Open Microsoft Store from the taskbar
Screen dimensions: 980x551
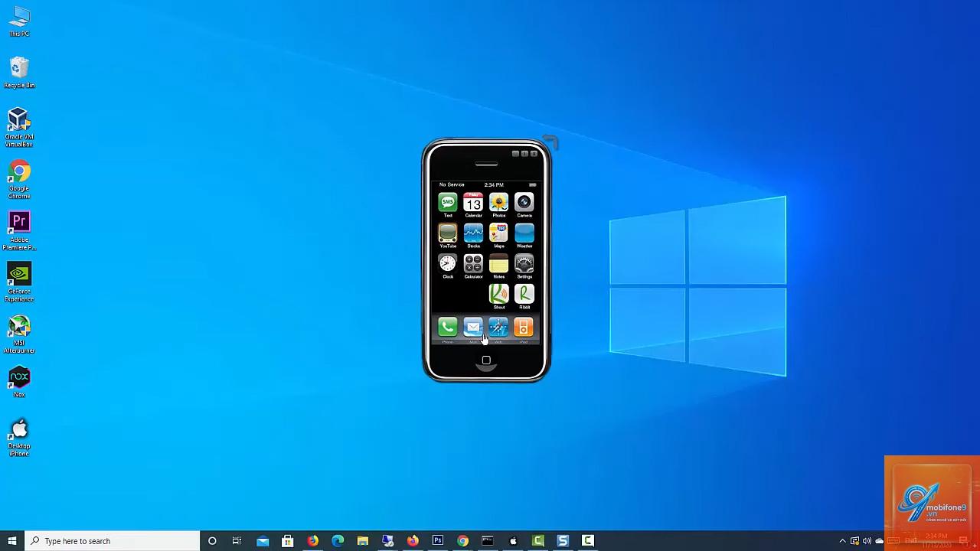click(288, 541)
